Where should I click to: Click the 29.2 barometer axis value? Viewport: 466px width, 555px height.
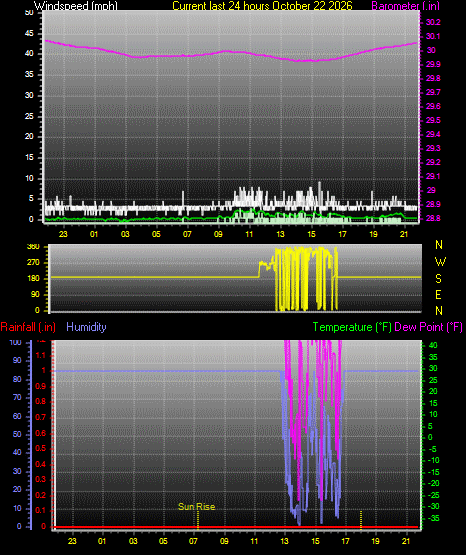[433, 162]
